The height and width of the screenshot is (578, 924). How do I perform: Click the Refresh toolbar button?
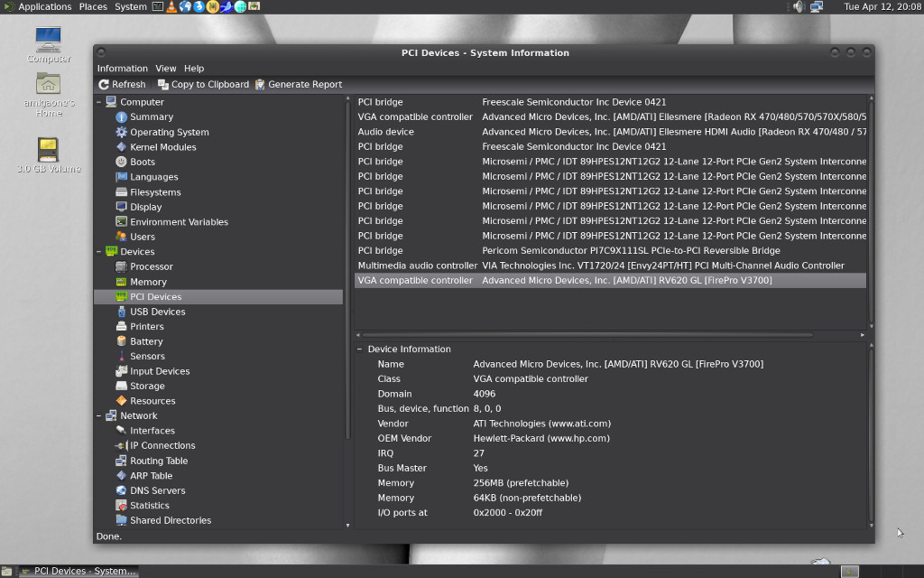[122, 84]
